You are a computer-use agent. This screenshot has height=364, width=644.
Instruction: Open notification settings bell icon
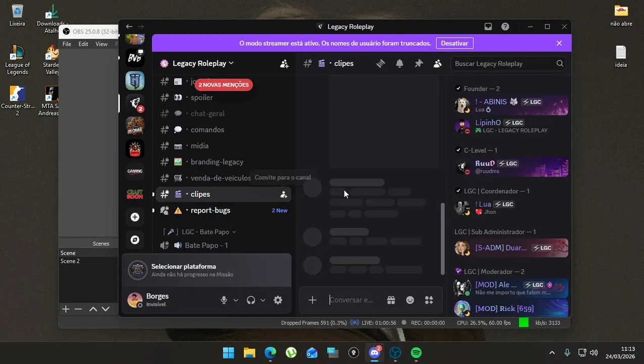pos(400,63)
